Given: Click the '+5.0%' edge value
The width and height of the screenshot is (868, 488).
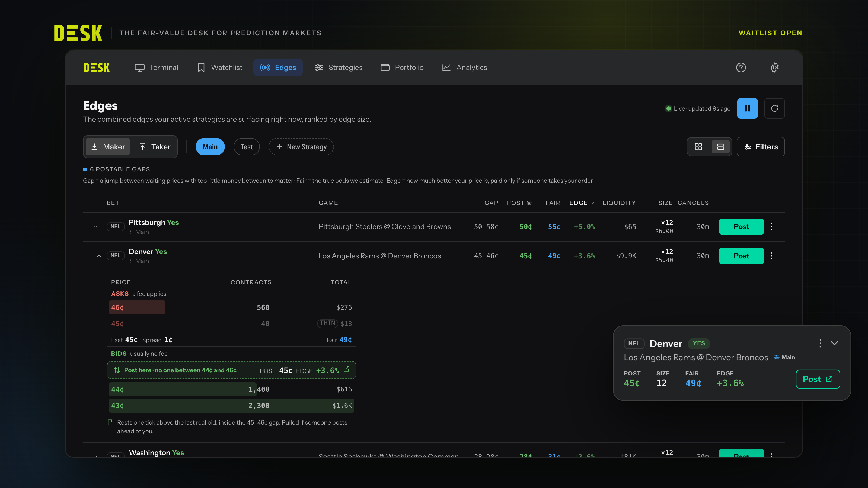Looking at the screenshot, I should (584, 227).
